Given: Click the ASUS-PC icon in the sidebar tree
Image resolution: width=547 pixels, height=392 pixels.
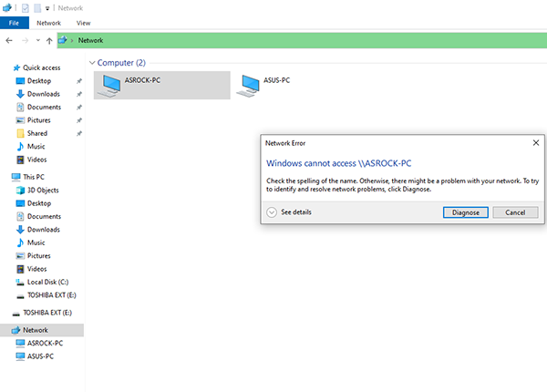Looking at the screenshot, I should 20,356.
